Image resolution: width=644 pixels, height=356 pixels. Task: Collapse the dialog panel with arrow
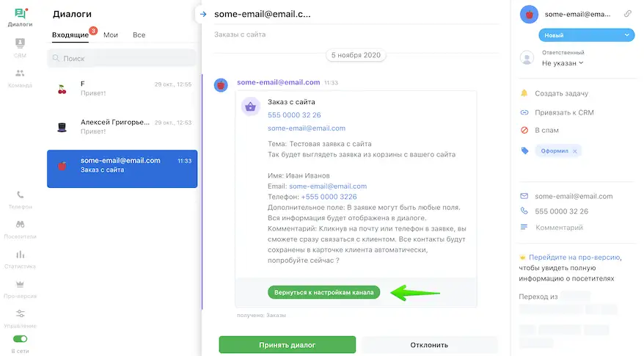[x=203, y=13]
